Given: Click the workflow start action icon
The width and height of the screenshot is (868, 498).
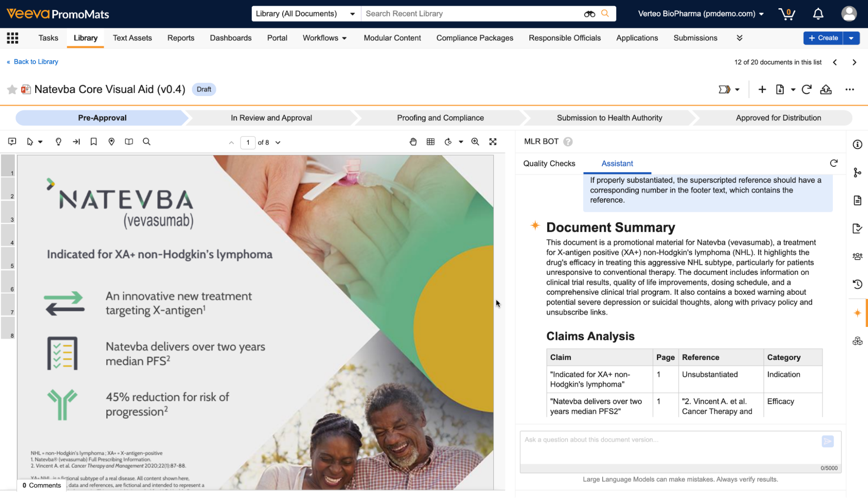Looking at the screenshot, I should point(724,89).
